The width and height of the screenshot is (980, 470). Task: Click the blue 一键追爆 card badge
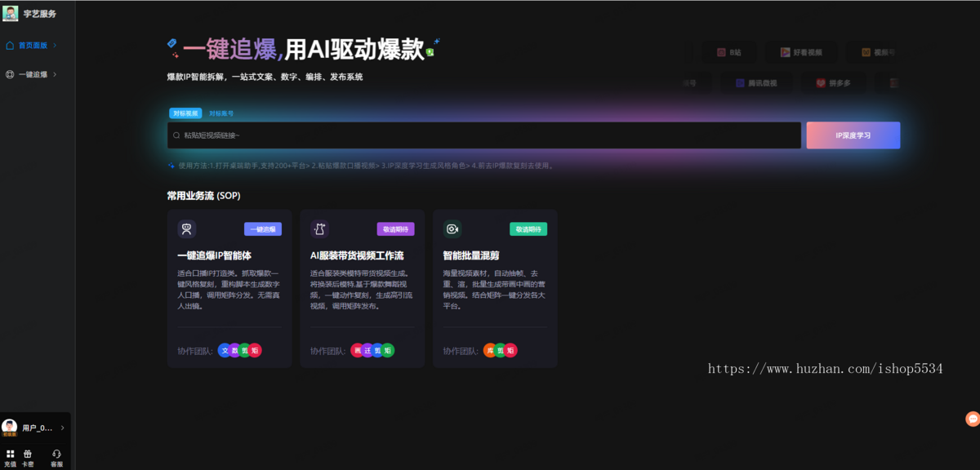point(263,229)
